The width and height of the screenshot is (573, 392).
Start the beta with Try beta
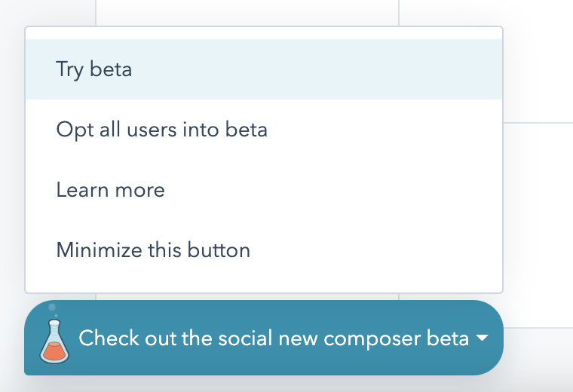94,70
